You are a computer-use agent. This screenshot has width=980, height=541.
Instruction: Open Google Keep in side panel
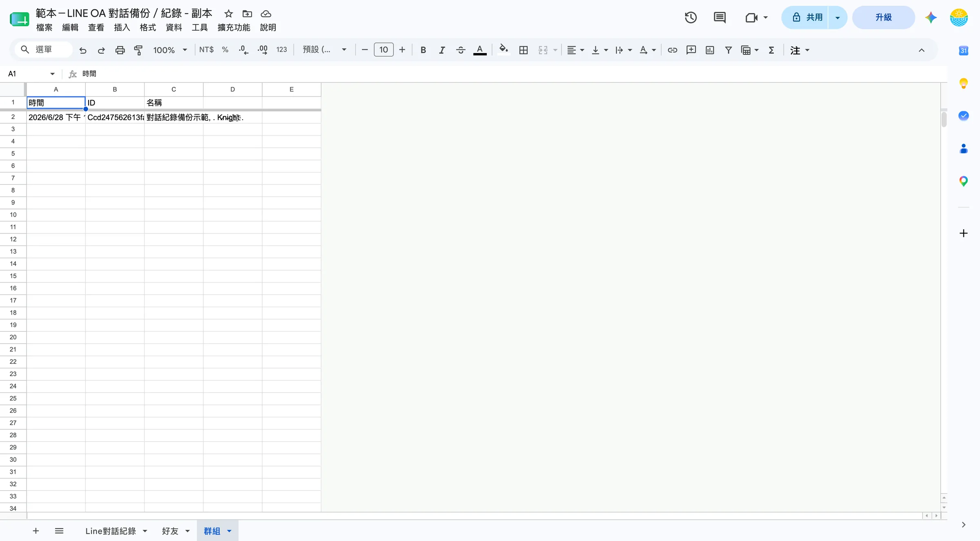(x=964, y=84)
